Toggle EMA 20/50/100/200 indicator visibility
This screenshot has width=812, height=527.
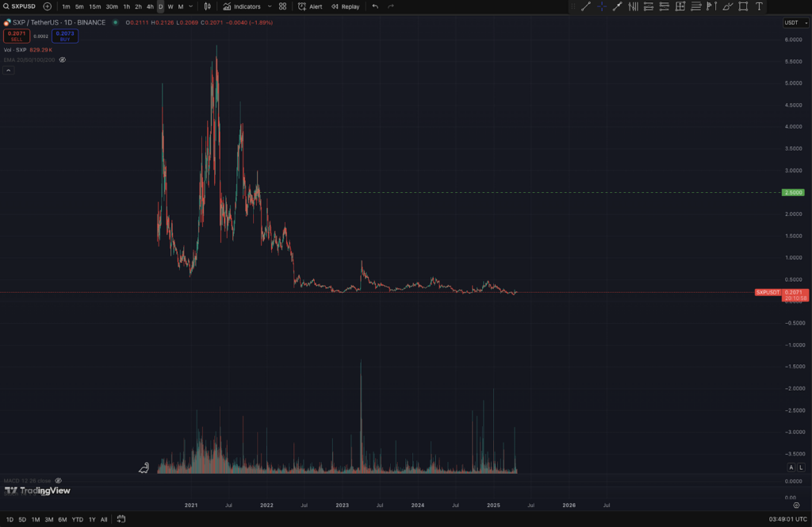coord(63,60)
